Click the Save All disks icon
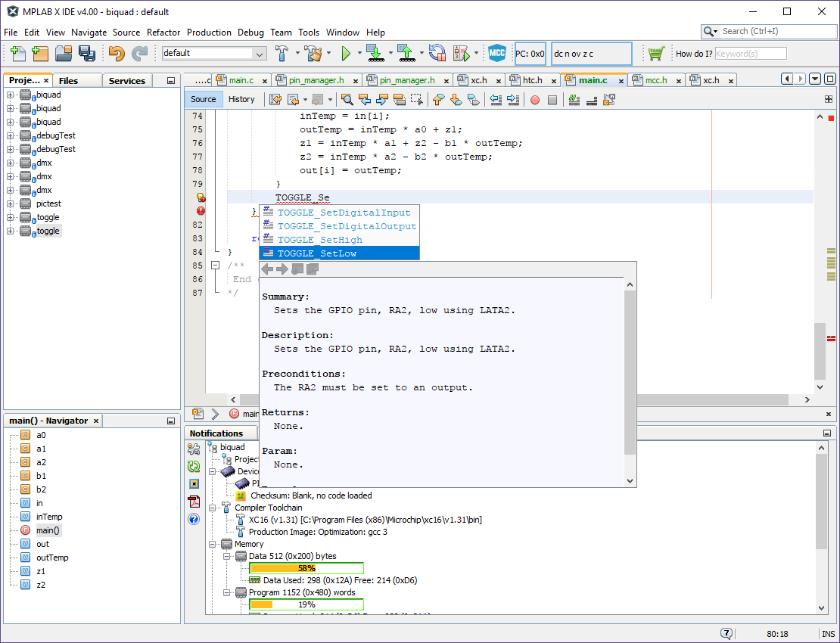This screenshot has width=840, height=643. tap(86, 53)
